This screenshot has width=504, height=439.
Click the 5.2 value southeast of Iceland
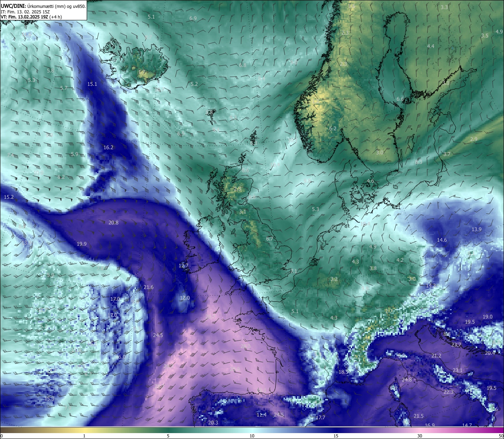tap(194, 84)
